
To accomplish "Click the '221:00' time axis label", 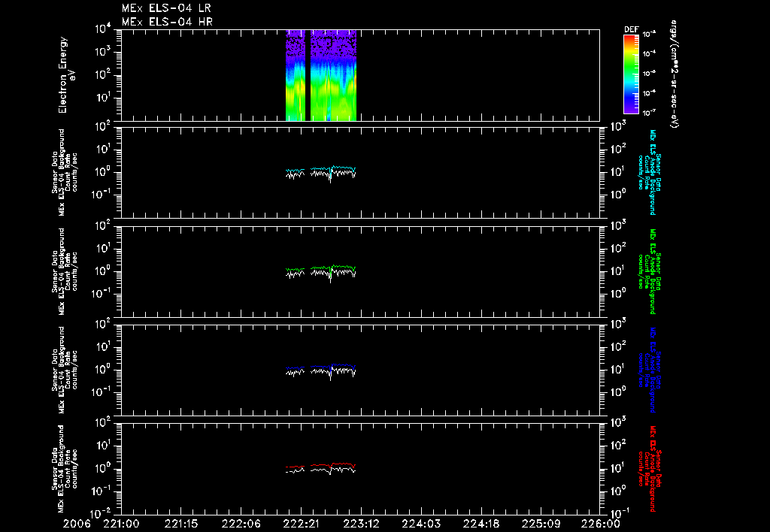I will [x=121, y=524].
